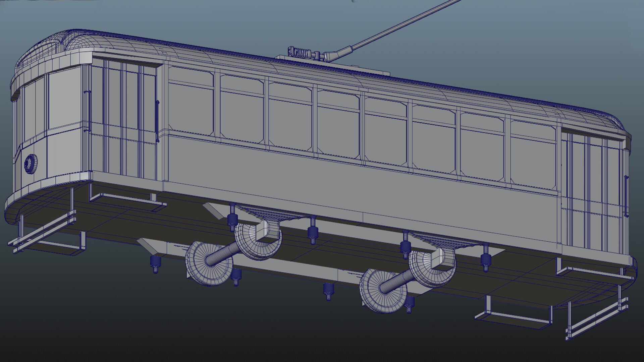Viewport: 644px width, 362px height.
Task: Select the round headlight on the tram front
Action: (30, 164)
